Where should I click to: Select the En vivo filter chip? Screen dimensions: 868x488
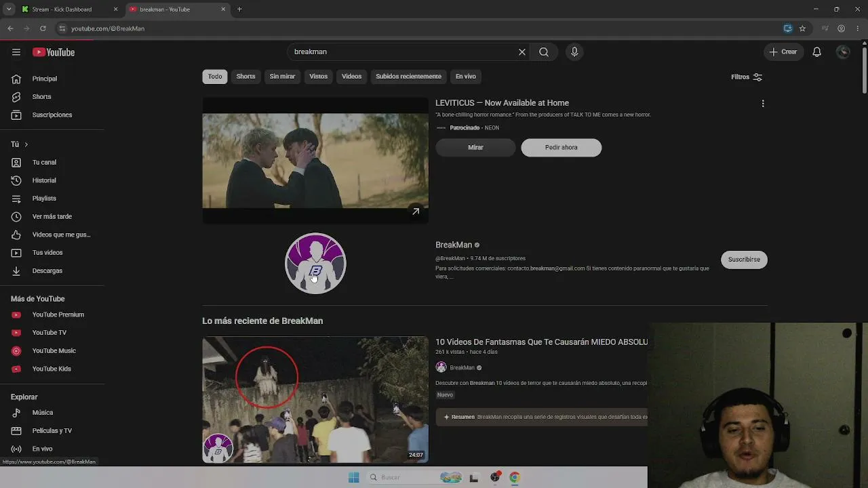(x=466, y=77)
